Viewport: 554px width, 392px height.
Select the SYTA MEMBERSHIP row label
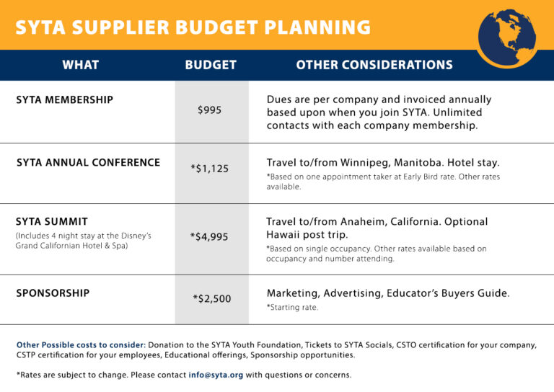click(x=65, y=100)
